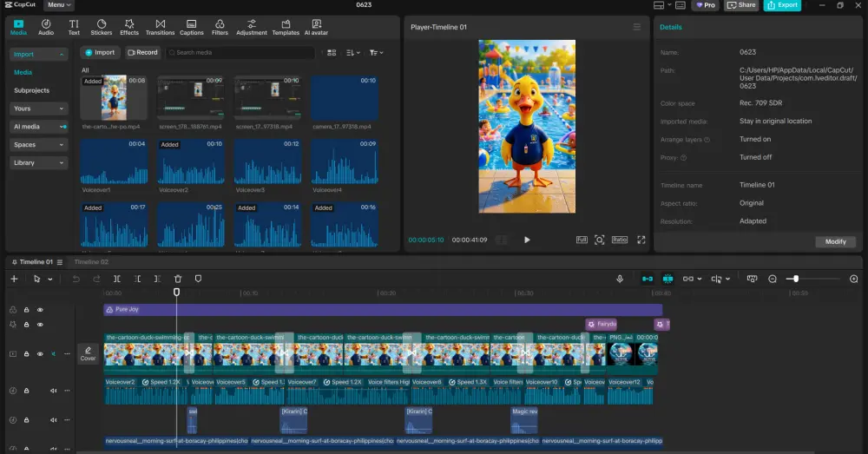868x454 pixels.
Task: Click the plus icon in the timeline toolbar
Action: 14,279
